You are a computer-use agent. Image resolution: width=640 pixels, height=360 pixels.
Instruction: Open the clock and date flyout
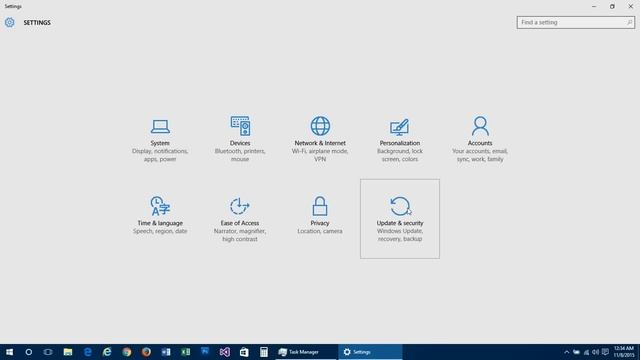point(624,352)
